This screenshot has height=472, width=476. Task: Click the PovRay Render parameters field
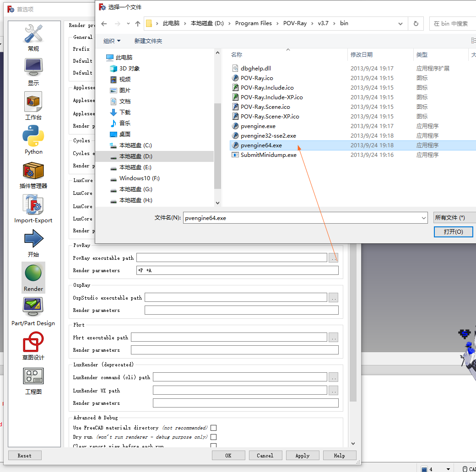click(238, 270)
